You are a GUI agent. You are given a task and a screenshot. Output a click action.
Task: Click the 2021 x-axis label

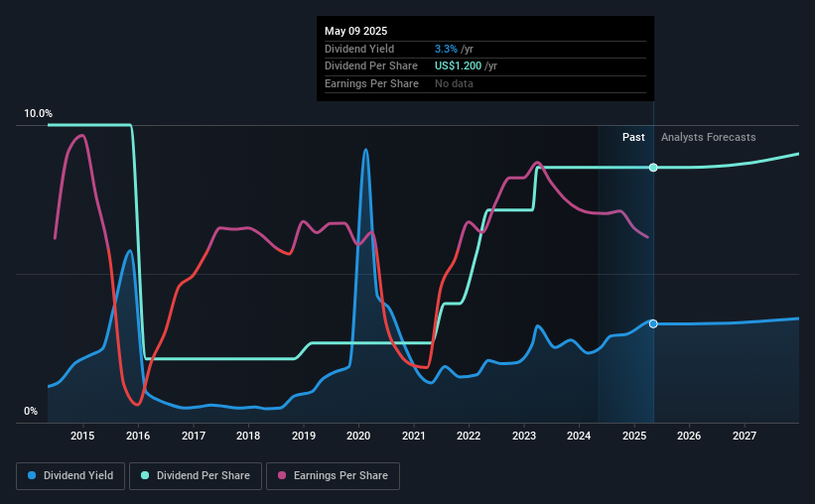click(414, 436)
